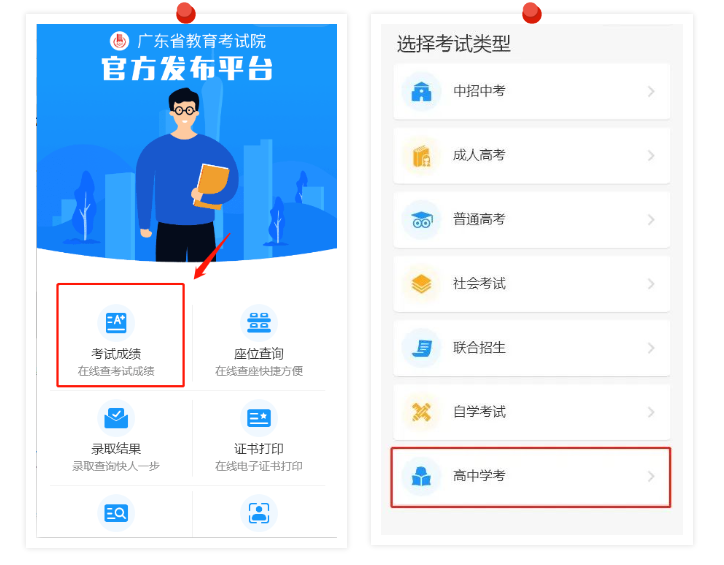This screenshot has width=724, height=565.
Task: Expand 中招中考 with its chevron arrow
Action: pyautogui.click(x=651, y=91)
